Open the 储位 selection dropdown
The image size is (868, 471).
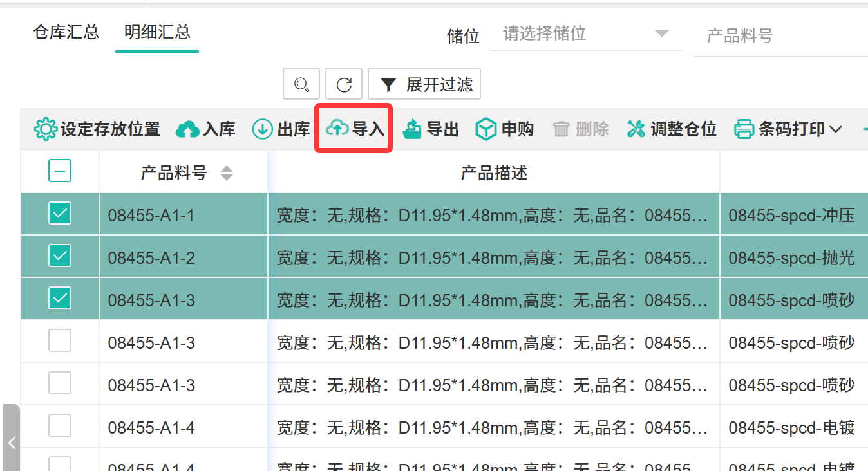pyautogui.click(x=585, y=33)
